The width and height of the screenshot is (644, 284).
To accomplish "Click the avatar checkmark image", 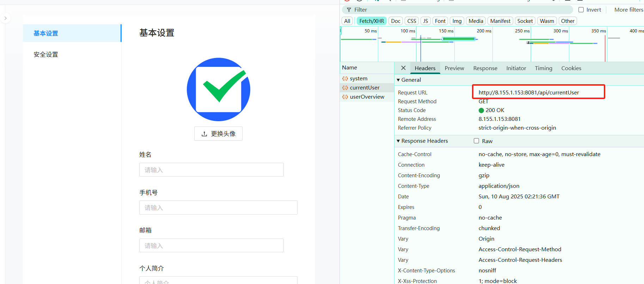I will click(219, 89).
